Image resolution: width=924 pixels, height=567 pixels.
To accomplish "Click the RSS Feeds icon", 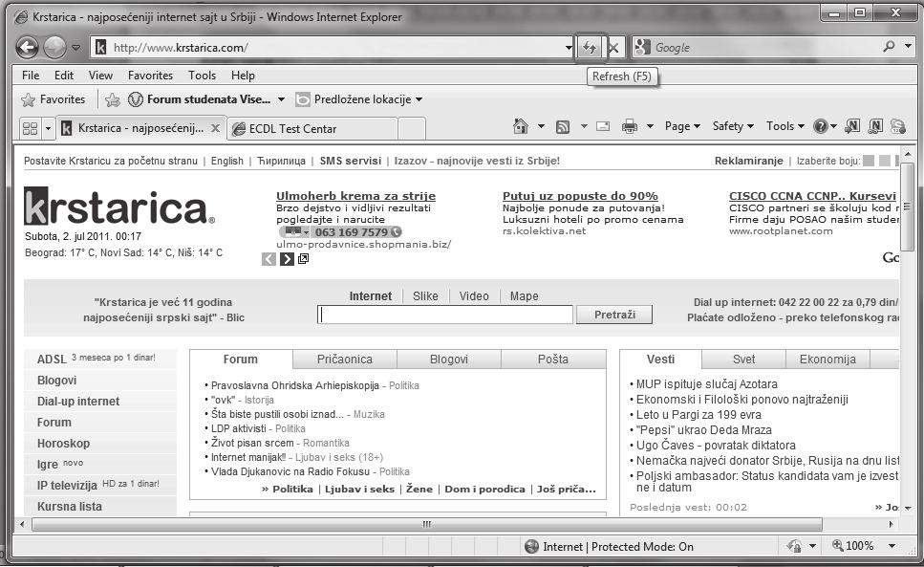I will coord(563,127).
